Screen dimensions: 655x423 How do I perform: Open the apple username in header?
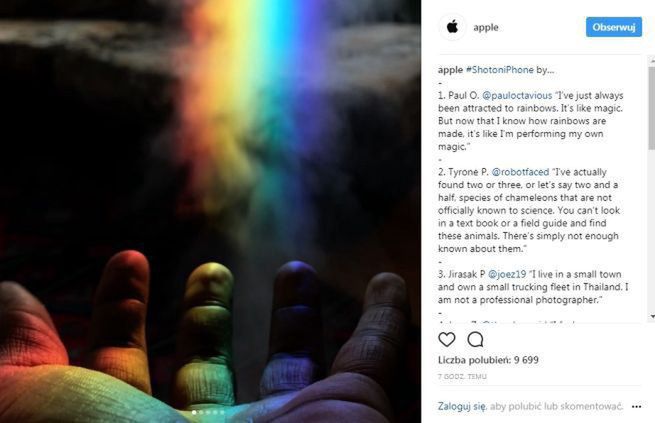(486, 28)
